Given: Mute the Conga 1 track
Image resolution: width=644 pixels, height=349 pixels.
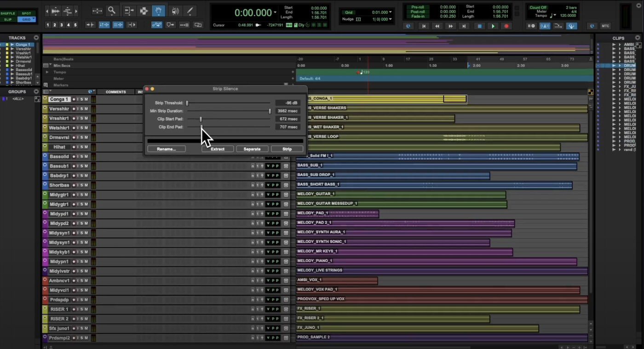Looking at the screenshot, I should coord(86,99).
